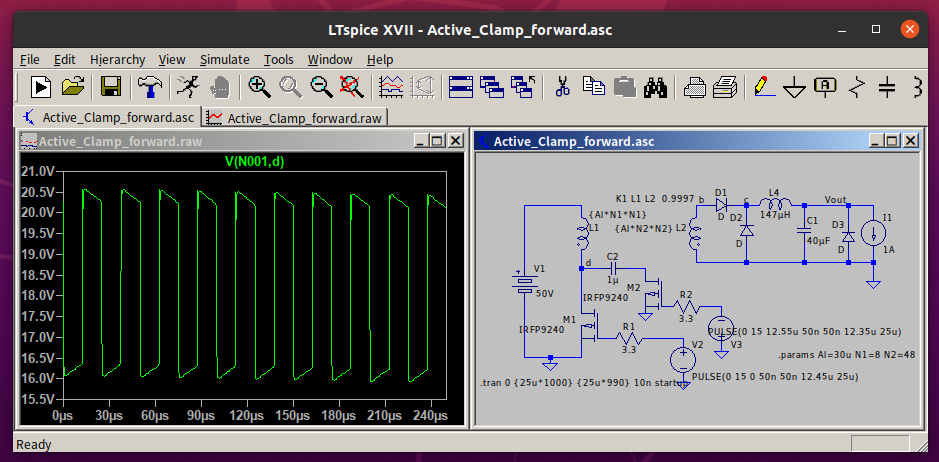Click the Zoom to Fit icon
The width and height of the screenshot is (939, 462).
(351, 87)
